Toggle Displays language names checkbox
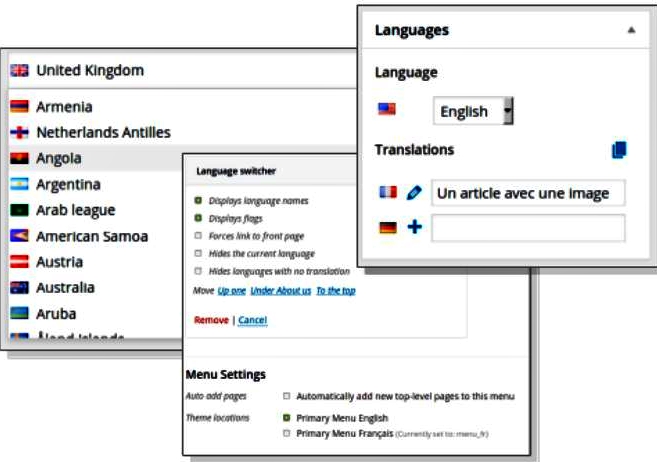The image size is (657, 462). pyautogui.click(x=198, y=200)
